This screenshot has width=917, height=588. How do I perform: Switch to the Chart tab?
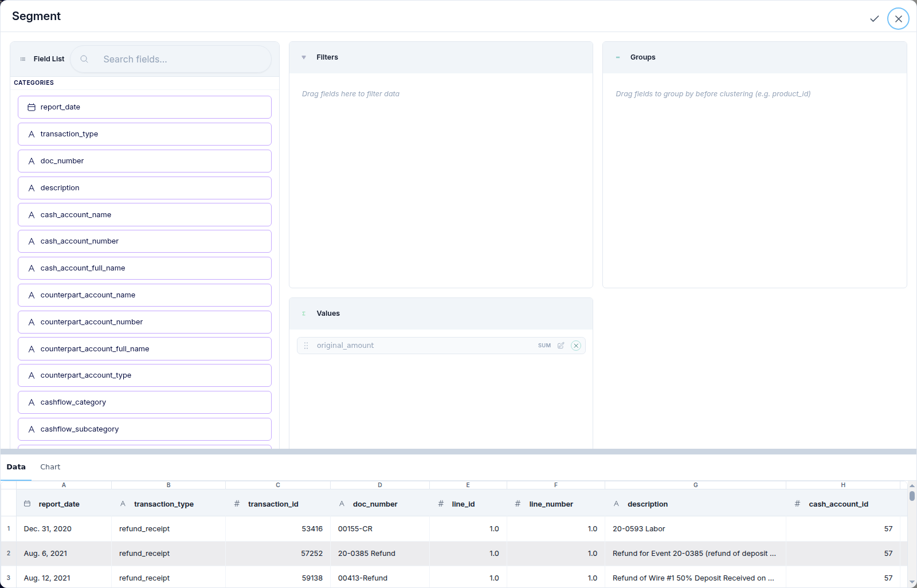click(50, 467)
